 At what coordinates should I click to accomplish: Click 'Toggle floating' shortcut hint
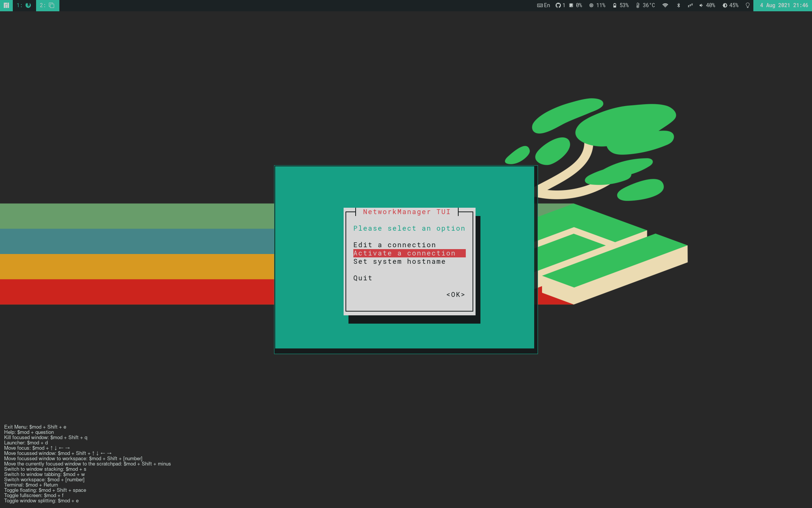[x=45, y=490]
